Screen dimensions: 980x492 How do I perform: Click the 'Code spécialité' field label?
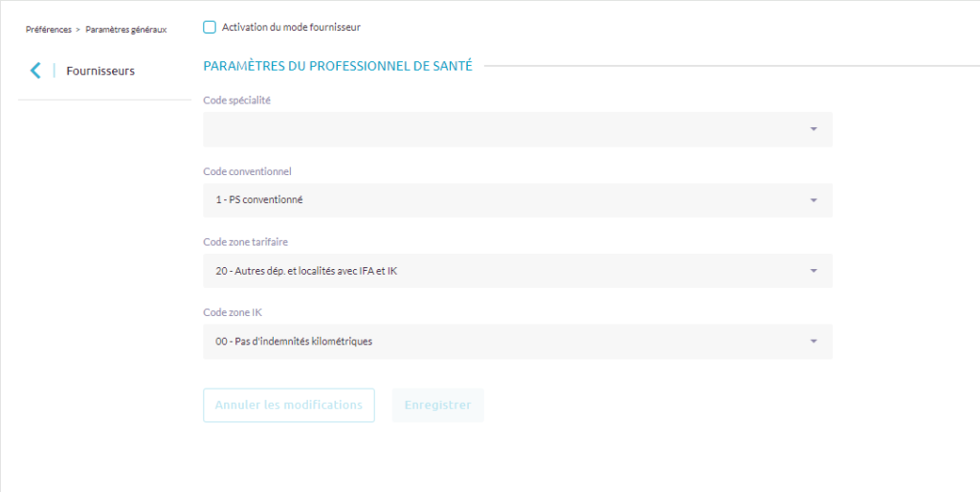[236, 101]
